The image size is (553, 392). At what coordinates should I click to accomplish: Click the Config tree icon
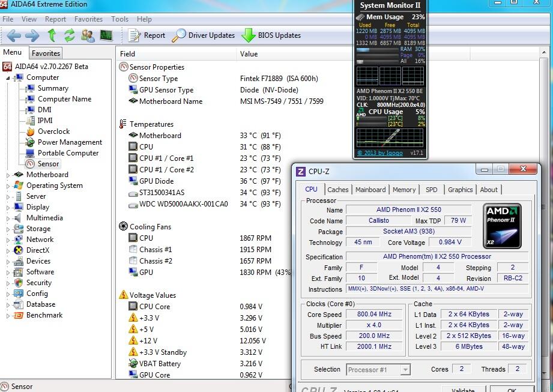[19, 294]
